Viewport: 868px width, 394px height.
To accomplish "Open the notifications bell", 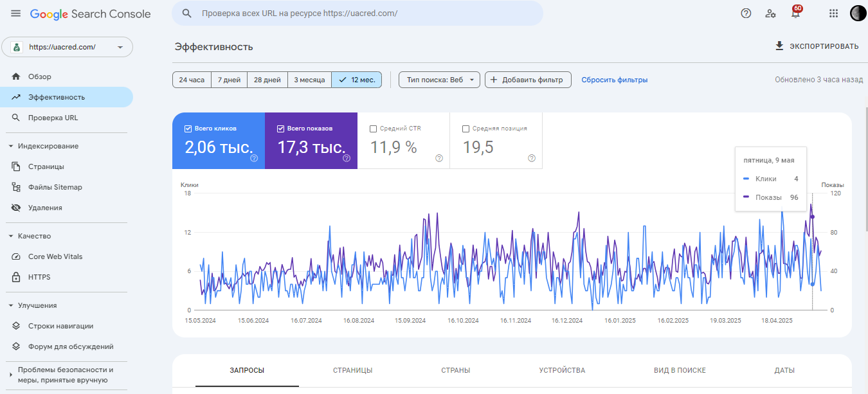I will click(x=795, y=13).
